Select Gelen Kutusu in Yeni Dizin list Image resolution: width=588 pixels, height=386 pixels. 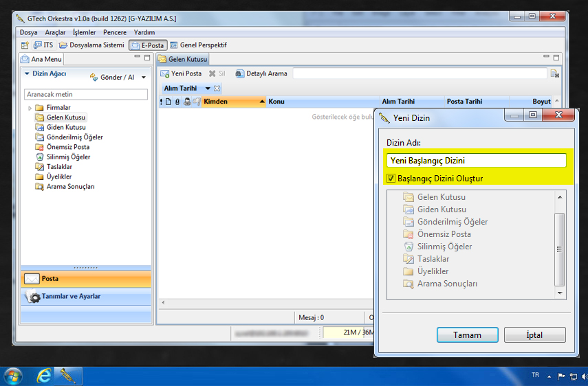pyautogui.click(x=434, y=197)
